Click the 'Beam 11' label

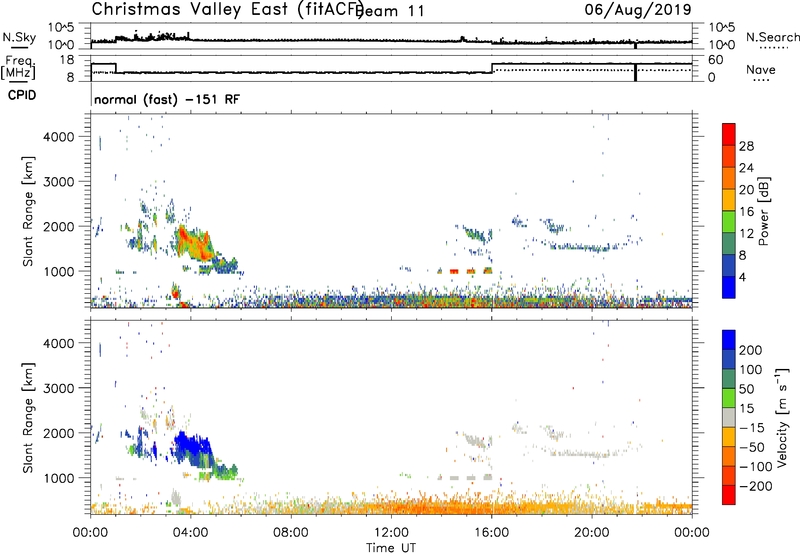pos(392,11)
